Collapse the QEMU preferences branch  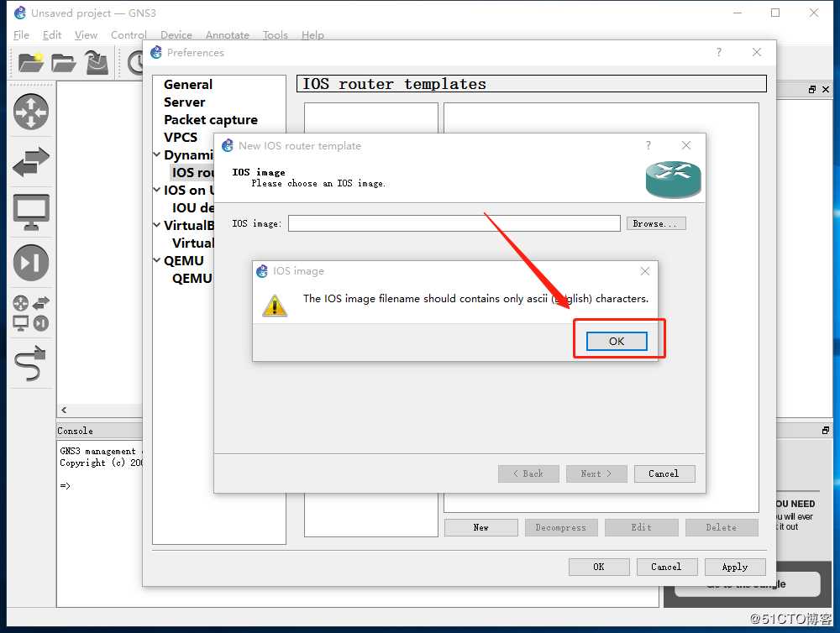pyautogui.click(x=156, y=261)
